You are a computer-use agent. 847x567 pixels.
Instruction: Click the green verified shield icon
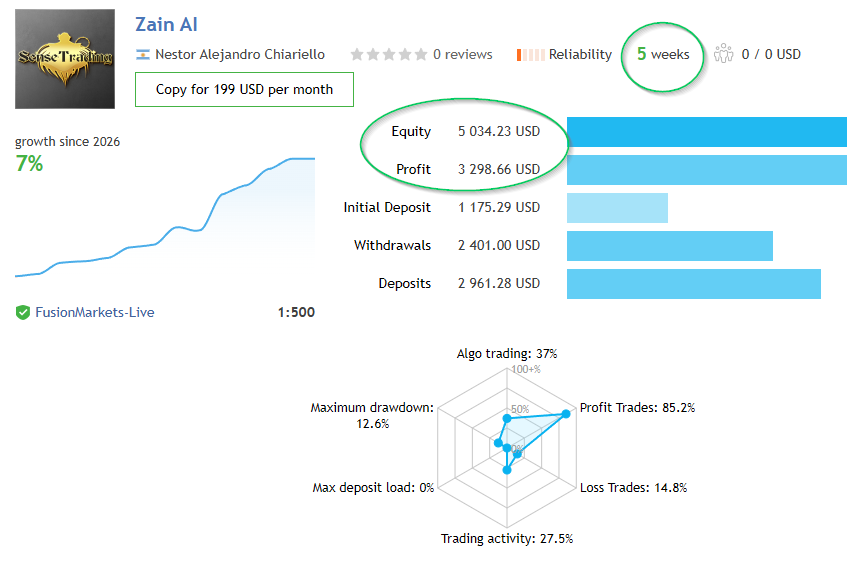click(x=23, y=312)
